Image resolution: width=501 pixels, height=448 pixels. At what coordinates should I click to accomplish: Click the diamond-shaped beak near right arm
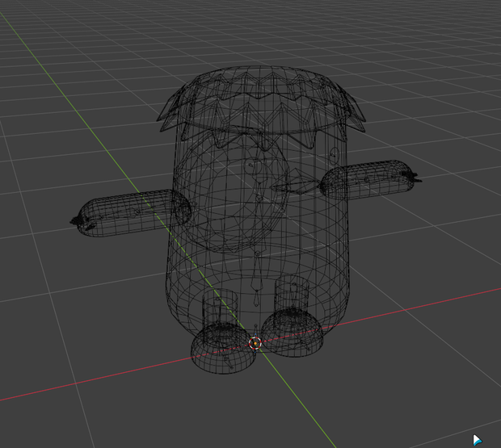tap(296, 184)
